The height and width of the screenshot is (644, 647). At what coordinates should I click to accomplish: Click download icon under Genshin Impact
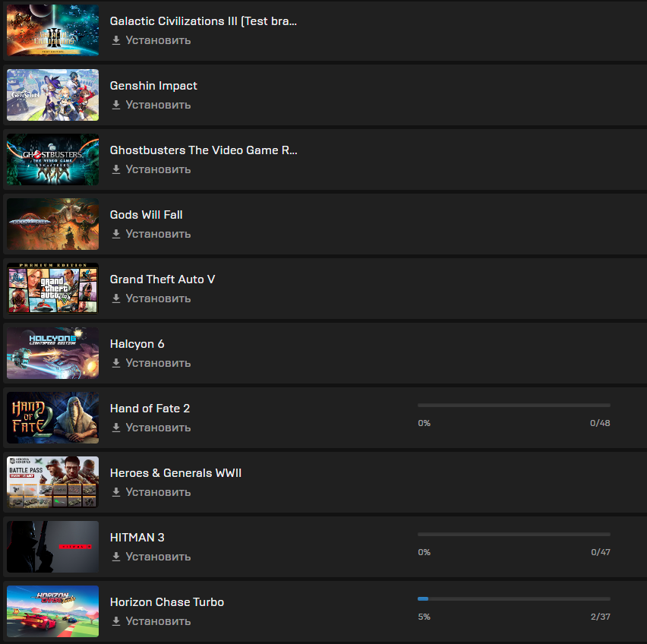(116, 105)
